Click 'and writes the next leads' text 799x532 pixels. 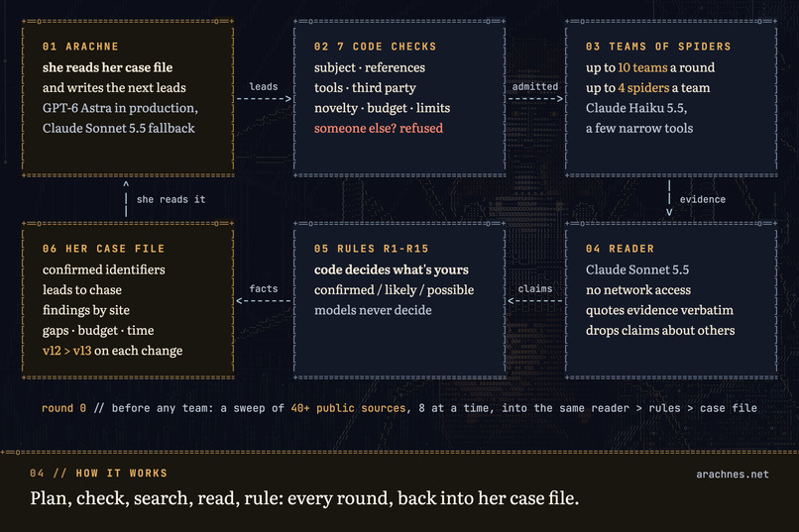pyautogui.click(x=114, y=87)
